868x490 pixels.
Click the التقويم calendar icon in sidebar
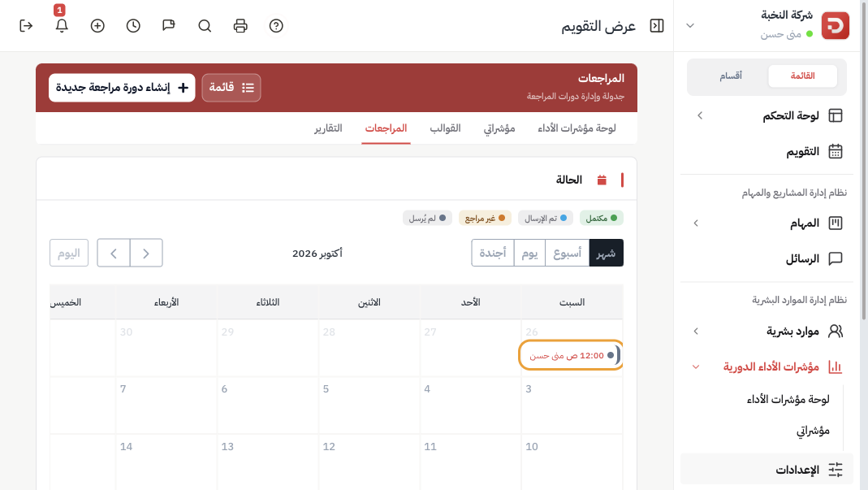836,151
